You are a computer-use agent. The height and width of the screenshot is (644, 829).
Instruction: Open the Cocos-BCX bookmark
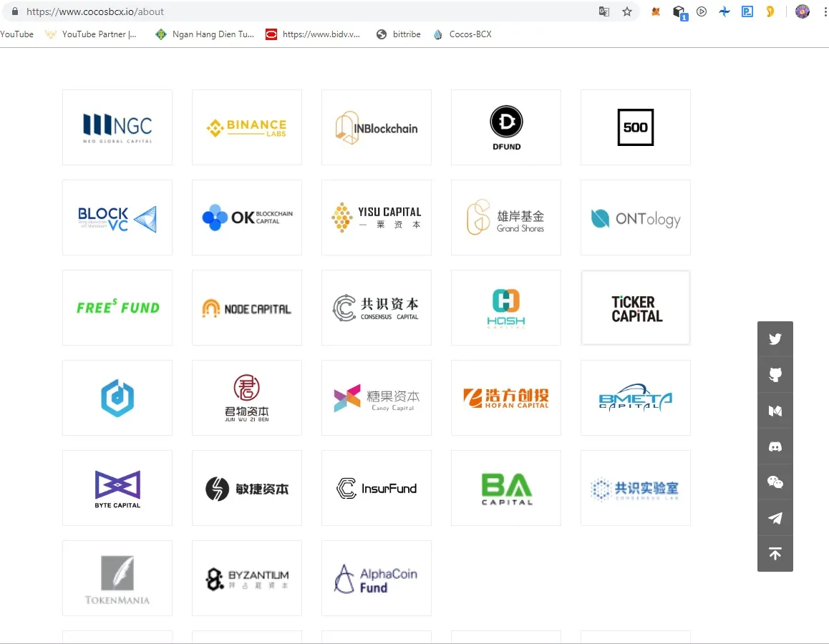(462, 34)
